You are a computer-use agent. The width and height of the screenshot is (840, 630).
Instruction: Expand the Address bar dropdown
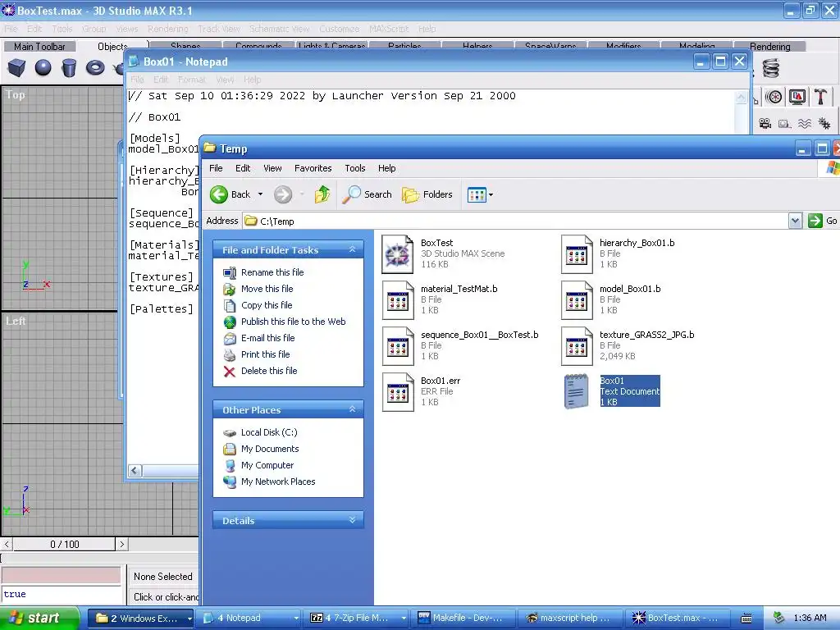(x=796, y=221)
